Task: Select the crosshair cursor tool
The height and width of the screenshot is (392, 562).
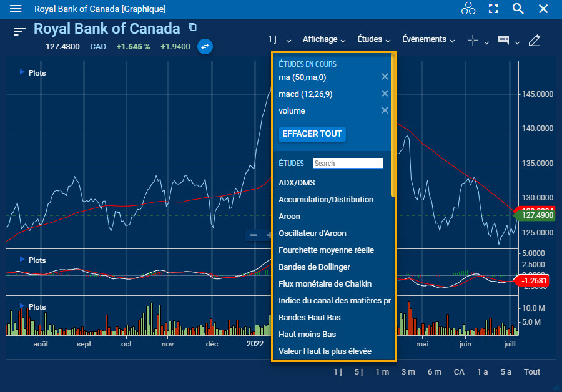Action: point(473,40)
